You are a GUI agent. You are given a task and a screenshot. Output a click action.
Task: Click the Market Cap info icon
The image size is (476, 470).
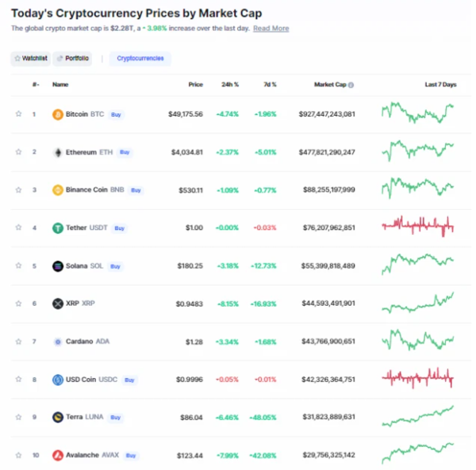tap(351, 85)
